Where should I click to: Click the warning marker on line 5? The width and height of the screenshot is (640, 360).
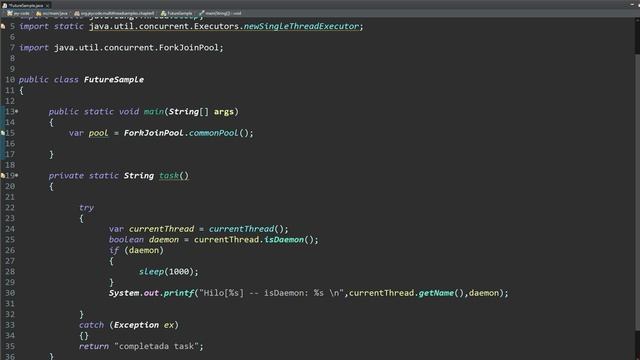pyautogui.click(x=3, y=27)
